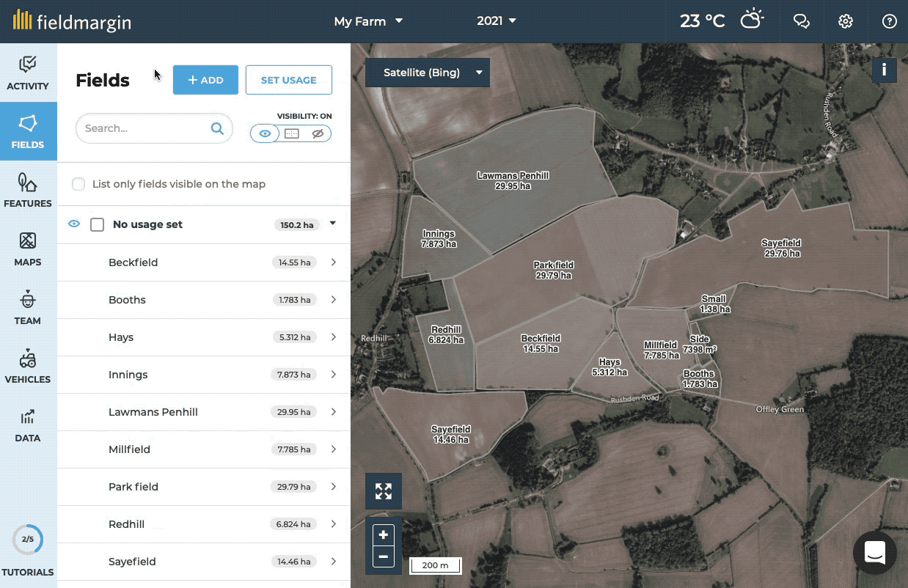
Task: Open the Data panel in the sidebar
Action: (x=28, y=424)
